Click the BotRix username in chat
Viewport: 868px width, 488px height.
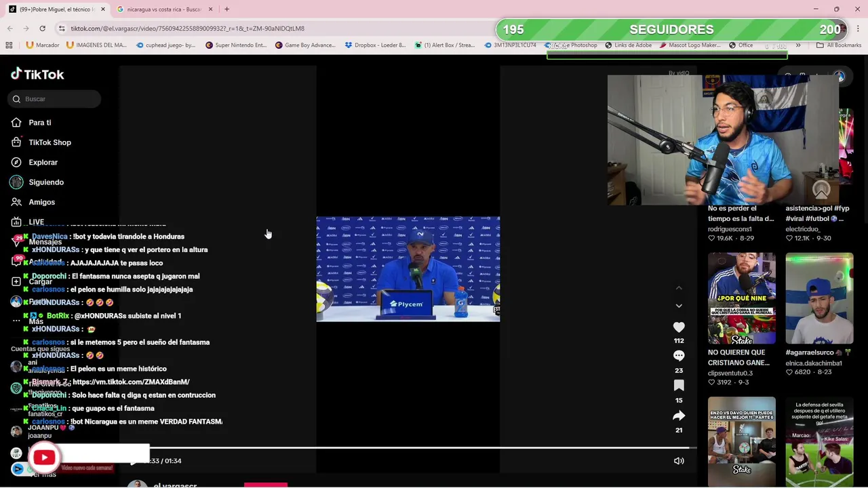(58, 316)
